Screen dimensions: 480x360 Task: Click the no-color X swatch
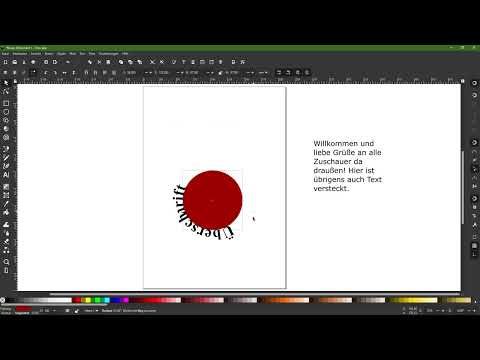click(3, 300)
